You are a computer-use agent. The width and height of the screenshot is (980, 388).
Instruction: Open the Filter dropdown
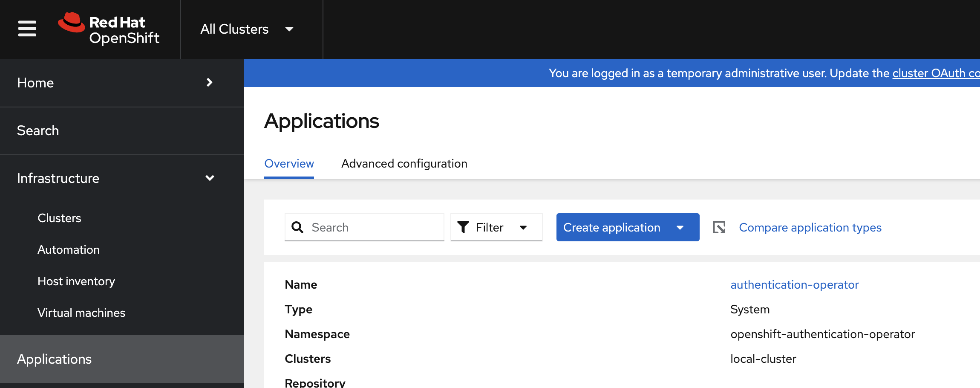[496, 227]
